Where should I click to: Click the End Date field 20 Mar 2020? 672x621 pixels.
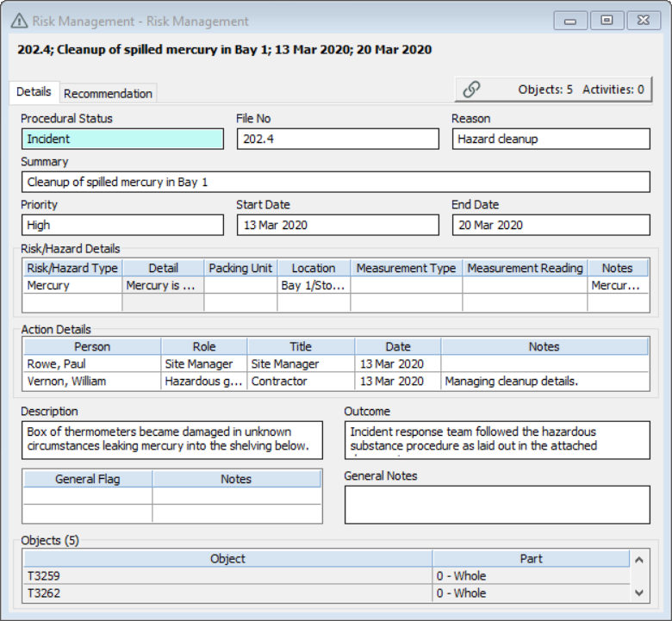pos(551,225)
